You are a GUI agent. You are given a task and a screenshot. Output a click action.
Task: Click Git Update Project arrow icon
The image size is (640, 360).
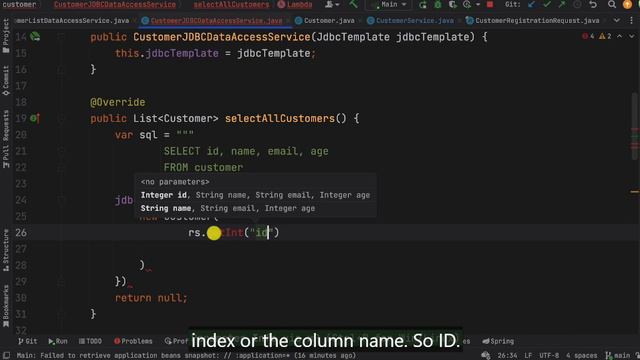click(x=531, y=4)
